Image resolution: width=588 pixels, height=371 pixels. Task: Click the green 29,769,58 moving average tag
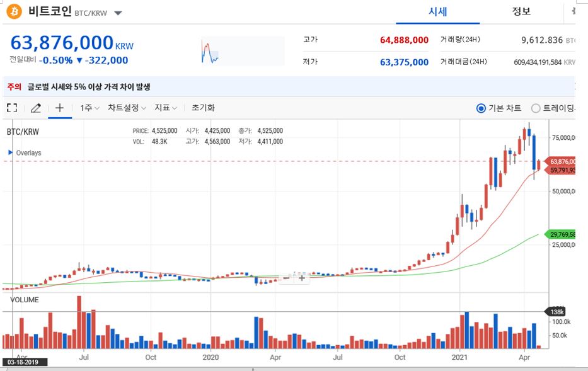pyautogui.click(x=560, y=234)
